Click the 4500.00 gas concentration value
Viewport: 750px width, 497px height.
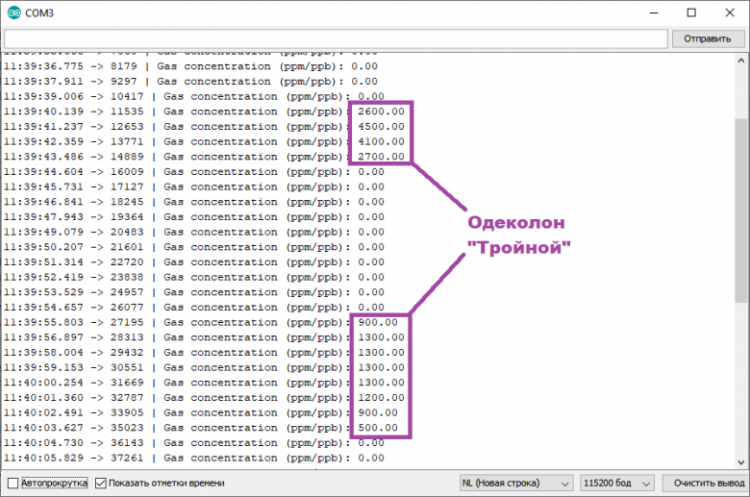pos(381,127)
